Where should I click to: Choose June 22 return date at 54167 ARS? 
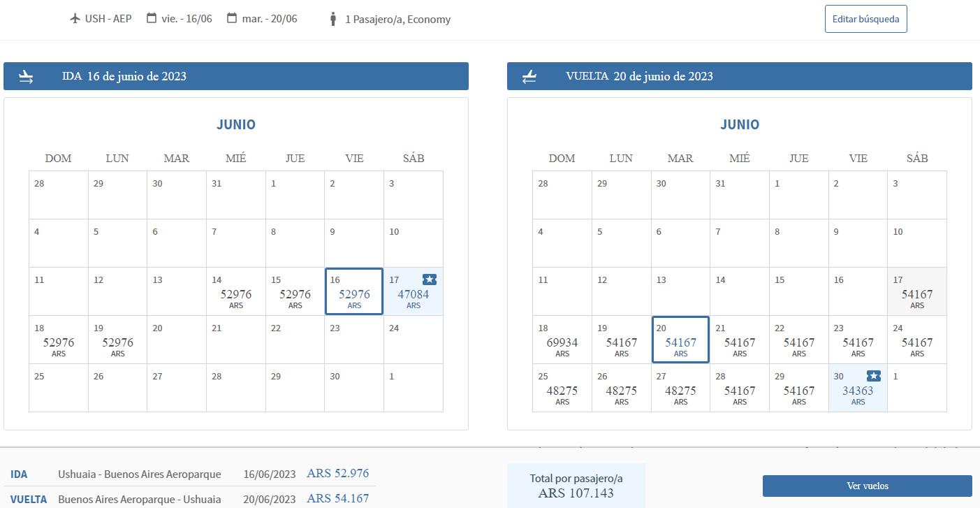pyautogui.click(x=798, y=340)
